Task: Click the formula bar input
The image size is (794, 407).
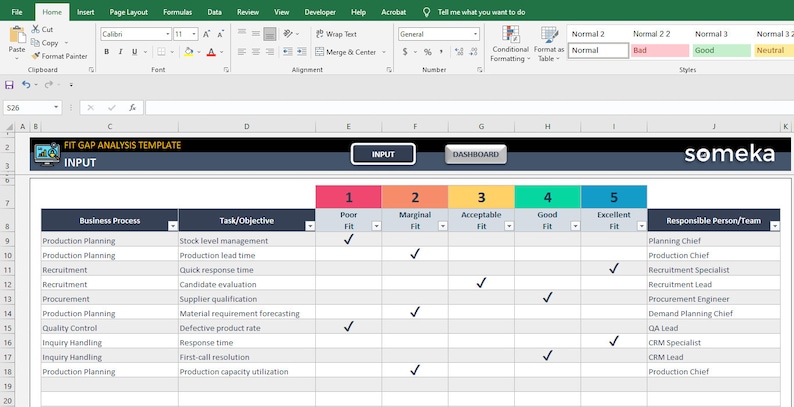Action: [x=469, y=107]
